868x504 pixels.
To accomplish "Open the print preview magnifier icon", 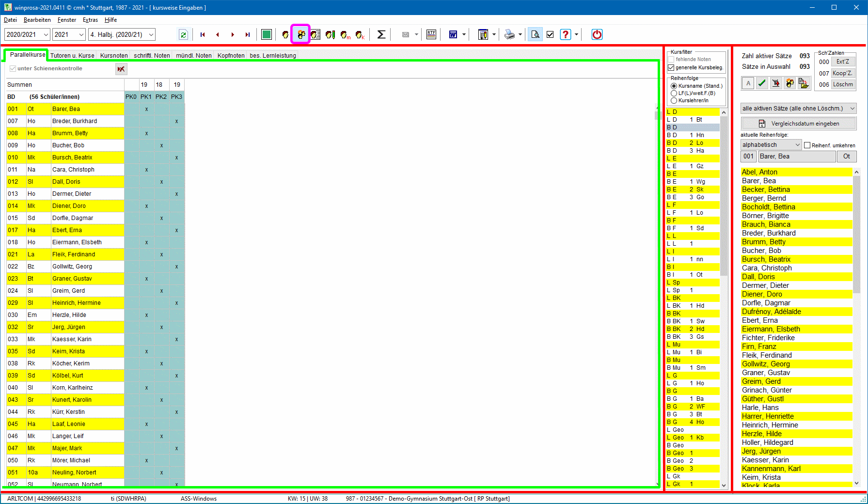I will (535, 34).
